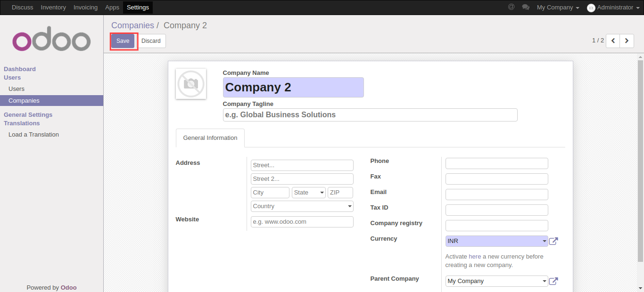Click the company logo photo placeholder
This screenshot has width=644, height=292.
pyautogui.click(x=191, y=84)
